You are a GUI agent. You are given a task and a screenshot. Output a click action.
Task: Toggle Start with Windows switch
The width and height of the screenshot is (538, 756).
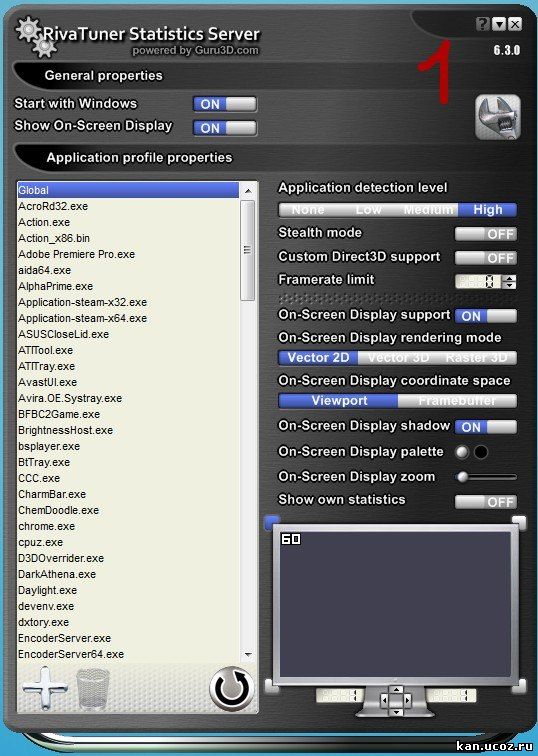click(225, 104)
